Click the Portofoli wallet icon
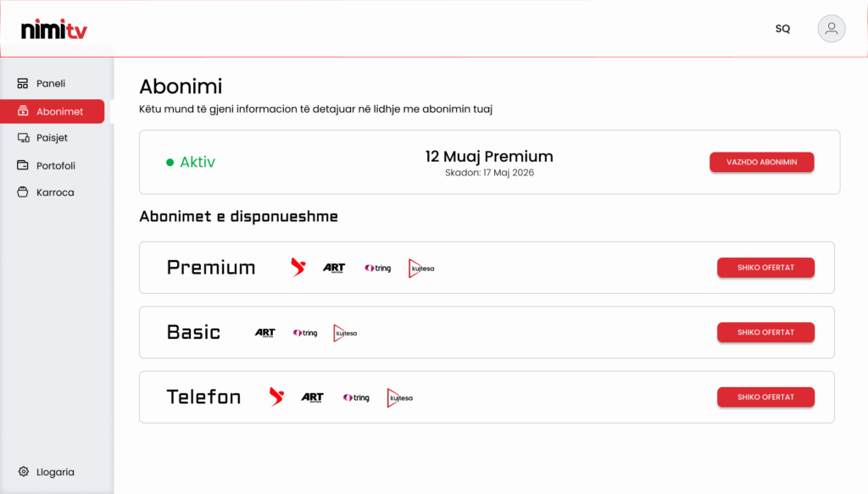868x494 pixels. (23, 165)
